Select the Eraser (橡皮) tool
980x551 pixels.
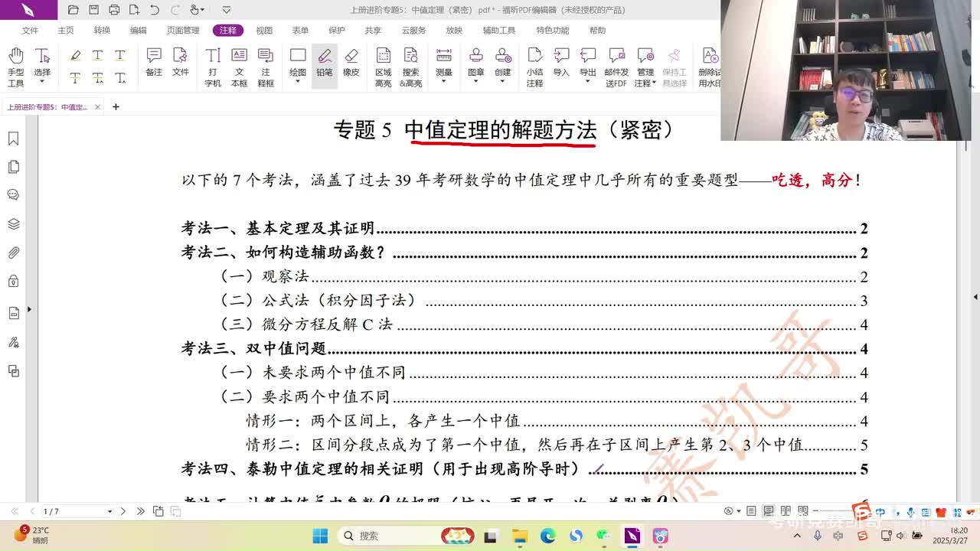point(351,62)
